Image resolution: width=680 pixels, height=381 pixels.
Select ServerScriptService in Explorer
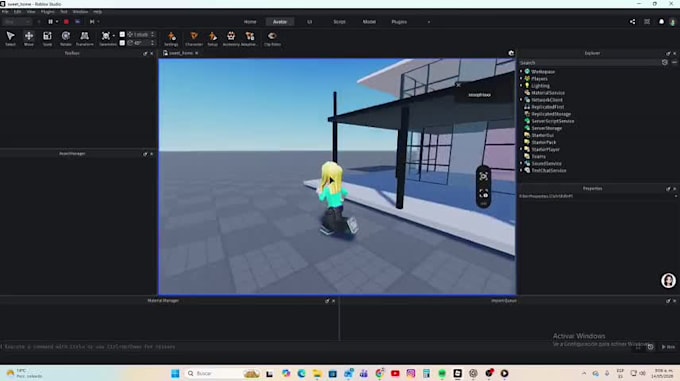(x=552, y=121)
